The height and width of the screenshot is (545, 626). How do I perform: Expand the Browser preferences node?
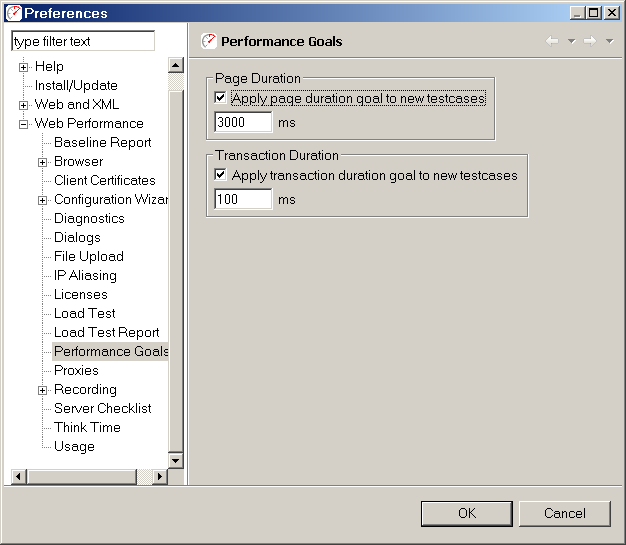click(42, 163)
